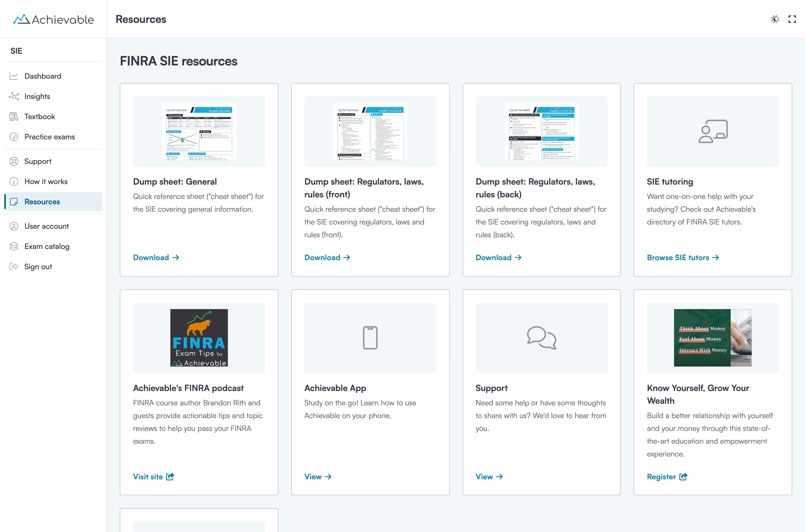Click the SIE tutoring presenter icon

[713, 131]
